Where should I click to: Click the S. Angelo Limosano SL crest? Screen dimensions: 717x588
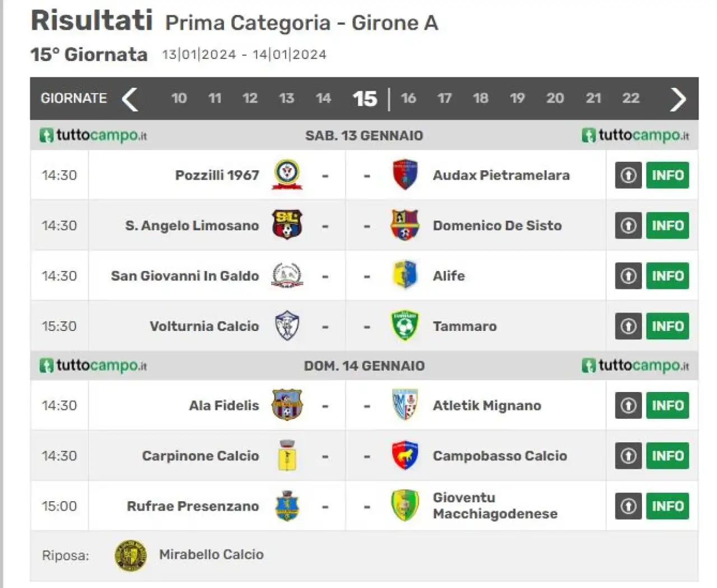point(287,225)
